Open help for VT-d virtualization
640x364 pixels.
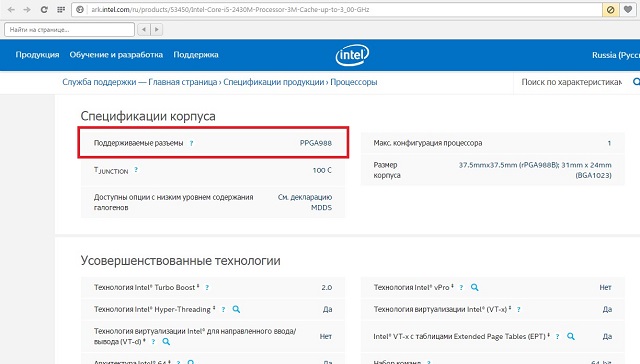tap(153, 342)
